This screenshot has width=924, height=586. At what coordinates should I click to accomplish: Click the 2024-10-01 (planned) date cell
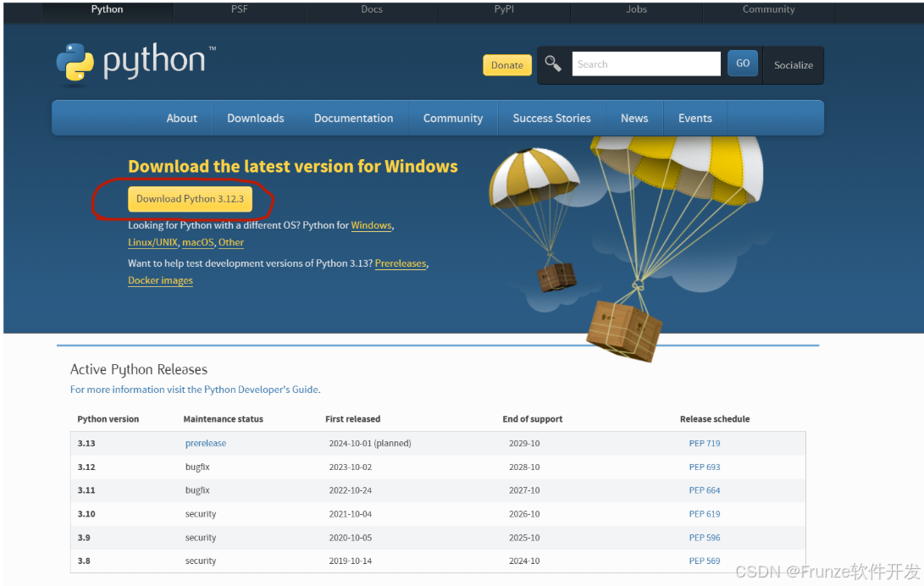370,444
